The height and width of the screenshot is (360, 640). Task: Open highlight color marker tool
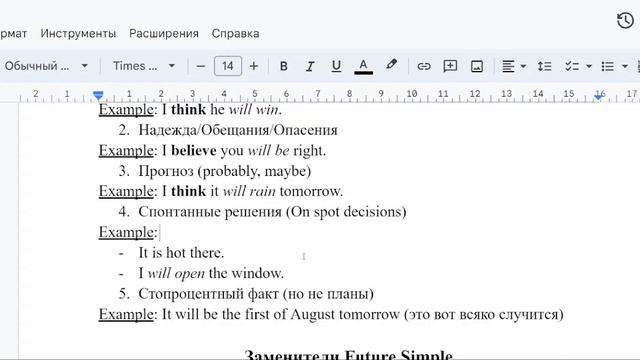(x=391, y=65)
